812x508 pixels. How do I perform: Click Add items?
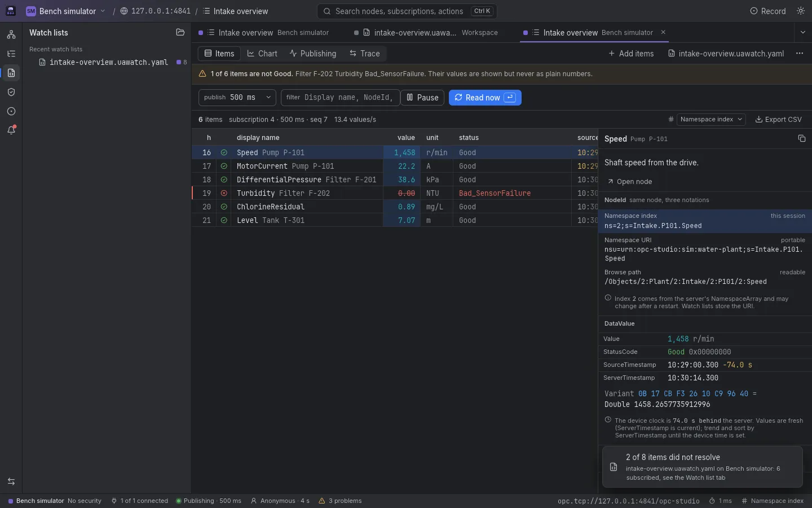tap(631, 54)
